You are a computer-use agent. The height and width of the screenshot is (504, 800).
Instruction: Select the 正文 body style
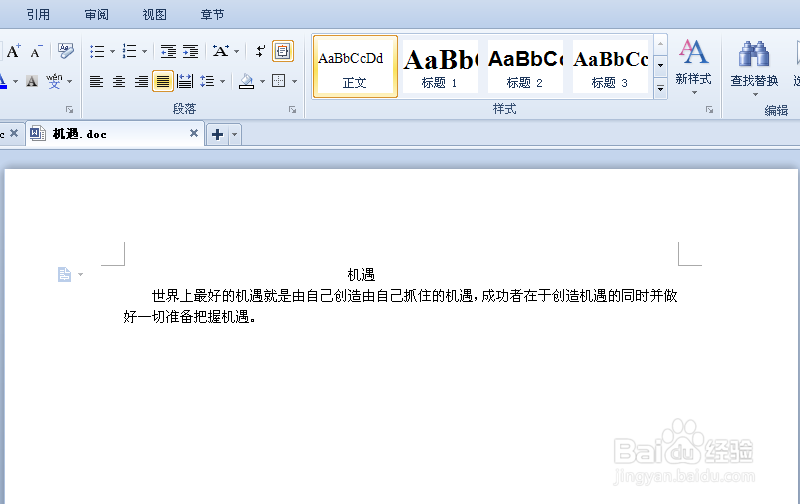(x=355, y=66)
